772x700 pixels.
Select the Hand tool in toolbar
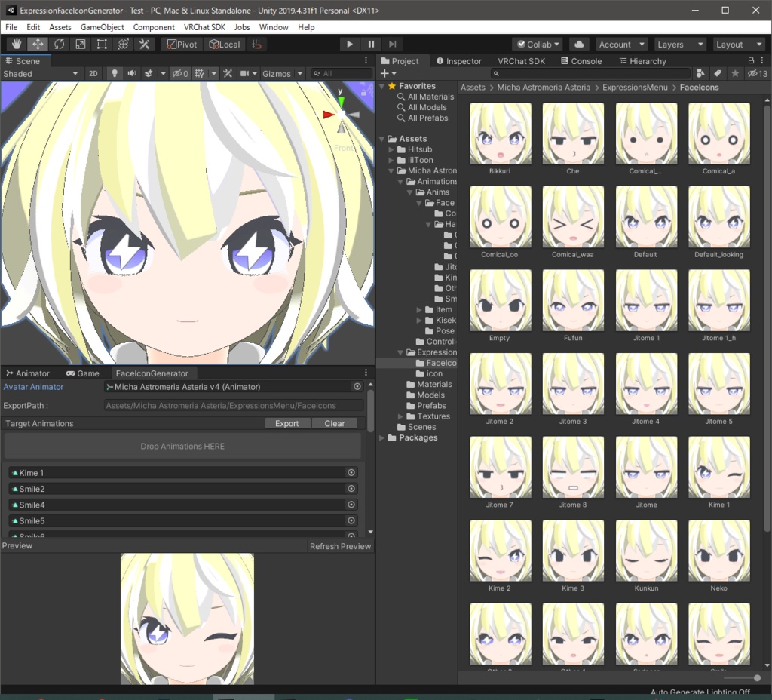click(17, 45)
